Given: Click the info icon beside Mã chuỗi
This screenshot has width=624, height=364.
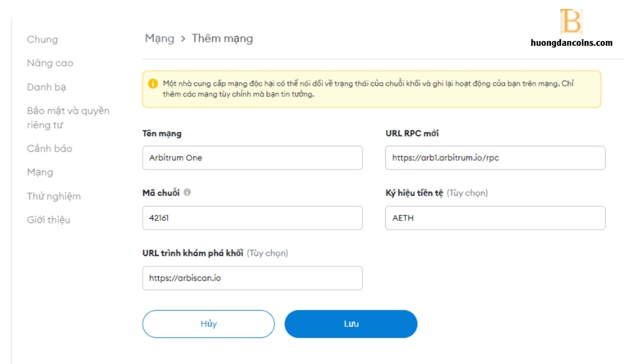Looking at the screenshot, I should 187,192.
